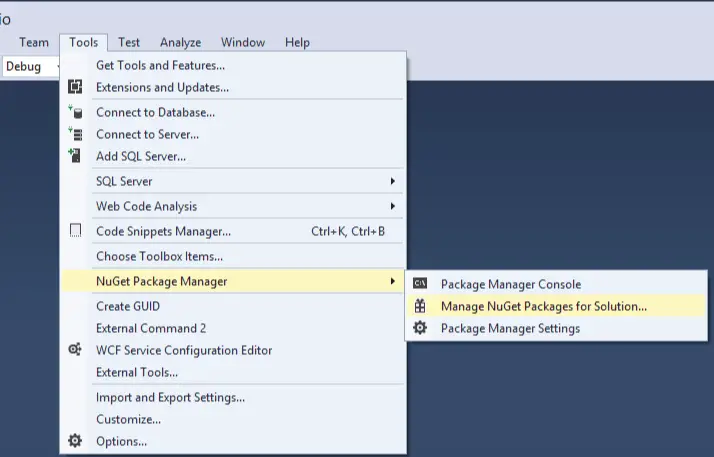
Task: Select Connect to Server
Action: click(233, 134)
